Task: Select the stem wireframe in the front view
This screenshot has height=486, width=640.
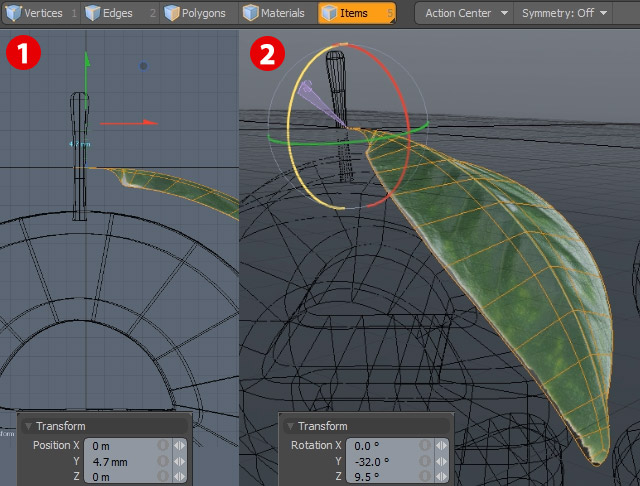Action: click(80, 155)
